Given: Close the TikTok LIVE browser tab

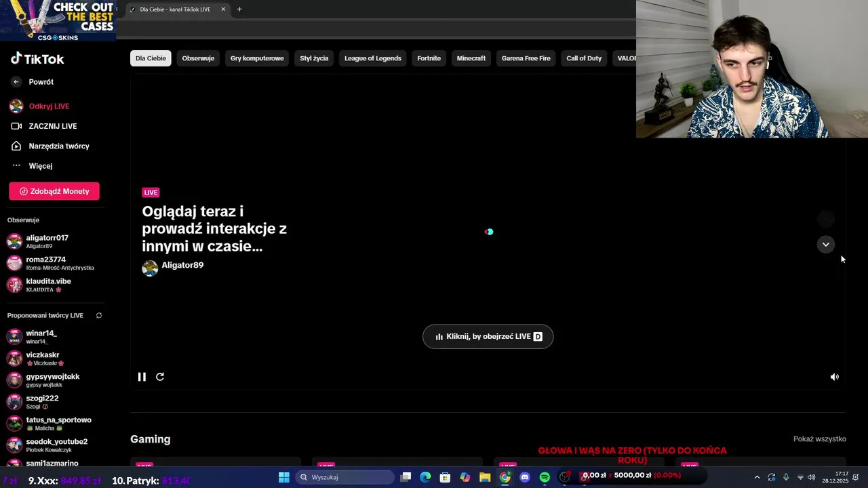Looking at the screenshot, I should pyautogui.click(x=223, y=9).
